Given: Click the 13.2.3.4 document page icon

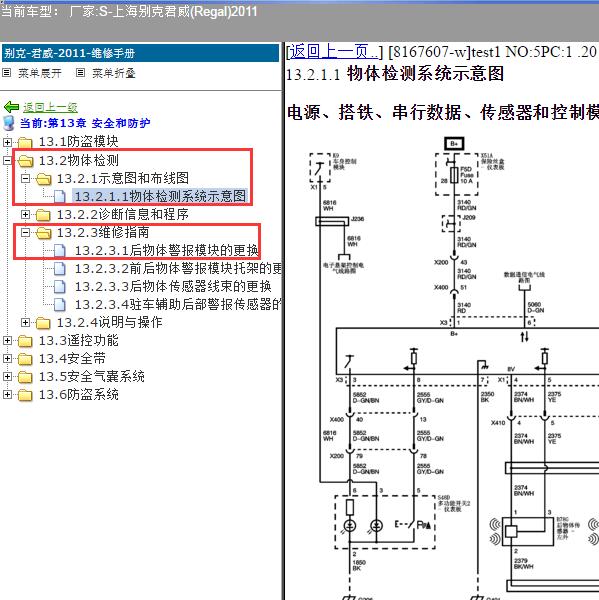Looking at the screenshot, I should tap(59, 305).
